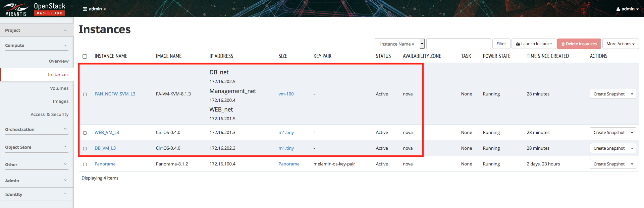Open the More Actions dropdown
The width and height of the screenshot is (644, 208).
tap(621, 44)
